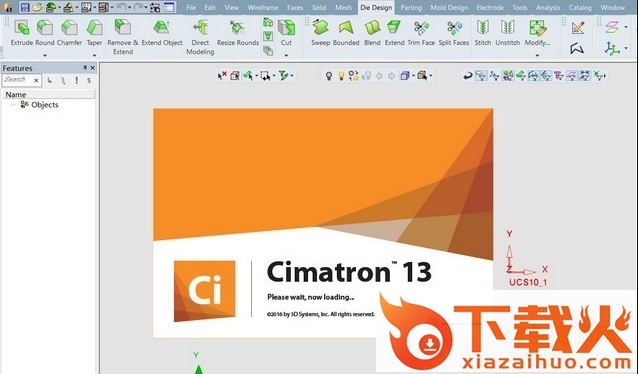The width and height of the screenshot is (639, 374).
Task: Open the Catalog menu
Action: 580,7
